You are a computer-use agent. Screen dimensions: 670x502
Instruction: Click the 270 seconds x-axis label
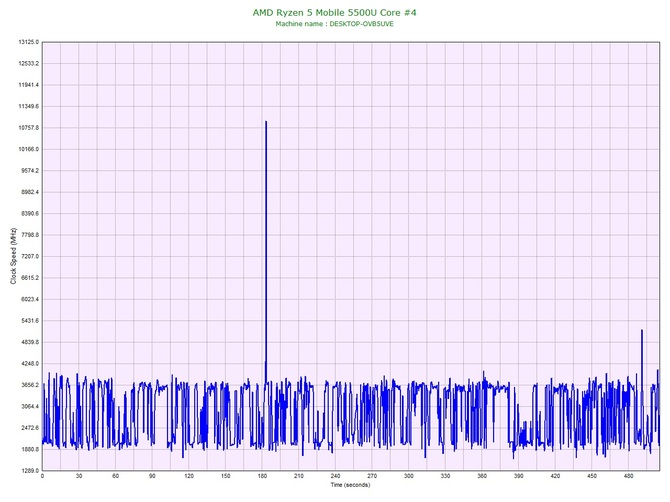point(372,476)
